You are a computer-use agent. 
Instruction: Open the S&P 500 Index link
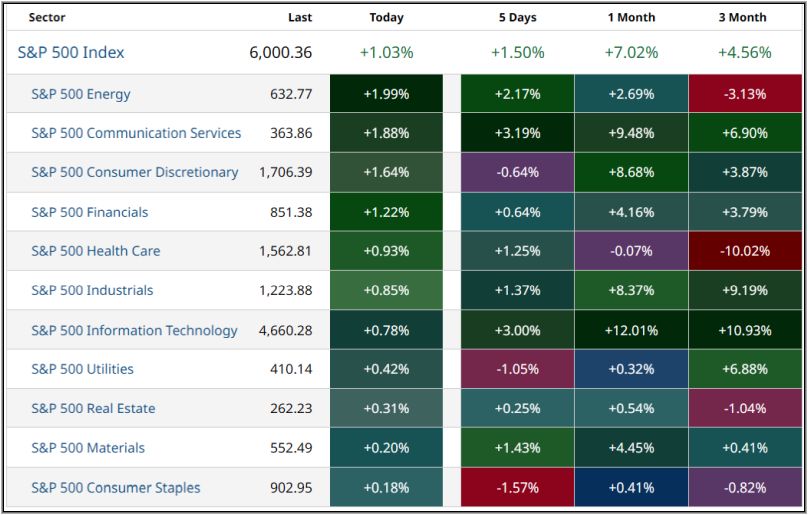(x=71, y=53)
